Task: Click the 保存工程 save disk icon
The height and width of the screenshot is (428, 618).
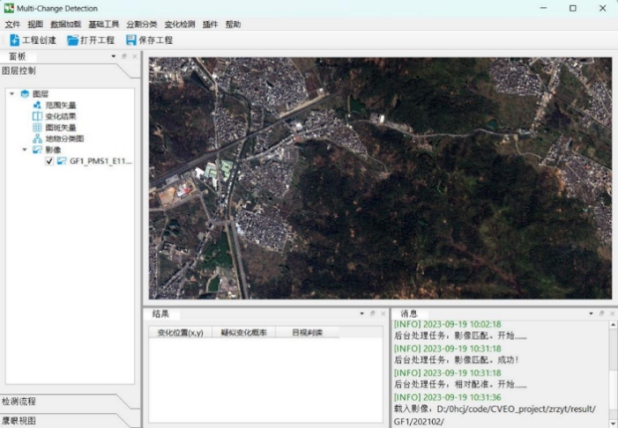Action: [x=131, y=40]
